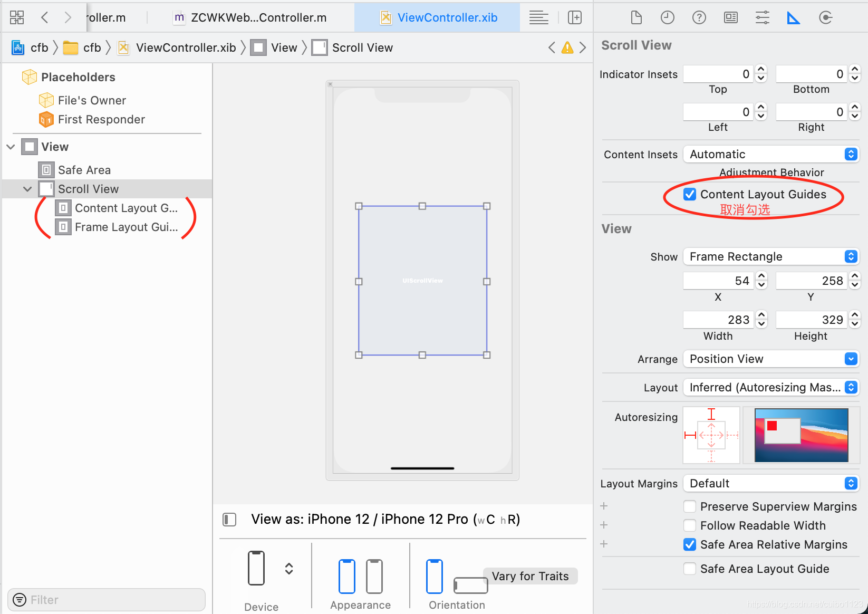Open the Layout Margins Default dropdown
The width and height of the screenshot is (868, 614).
click(x=771, y=483)
